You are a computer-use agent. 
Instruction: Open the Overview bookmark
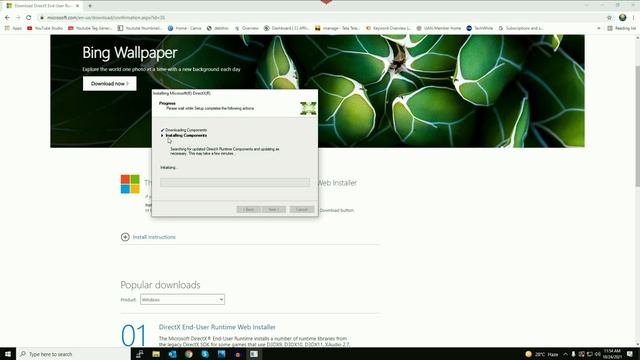[247, 28]
